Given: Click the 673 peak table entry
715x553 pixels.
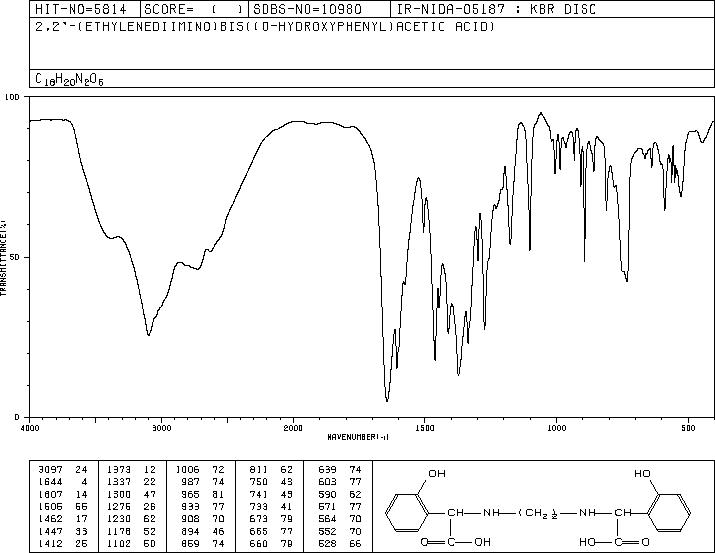Looking at the screenshot, I should 271,519.
